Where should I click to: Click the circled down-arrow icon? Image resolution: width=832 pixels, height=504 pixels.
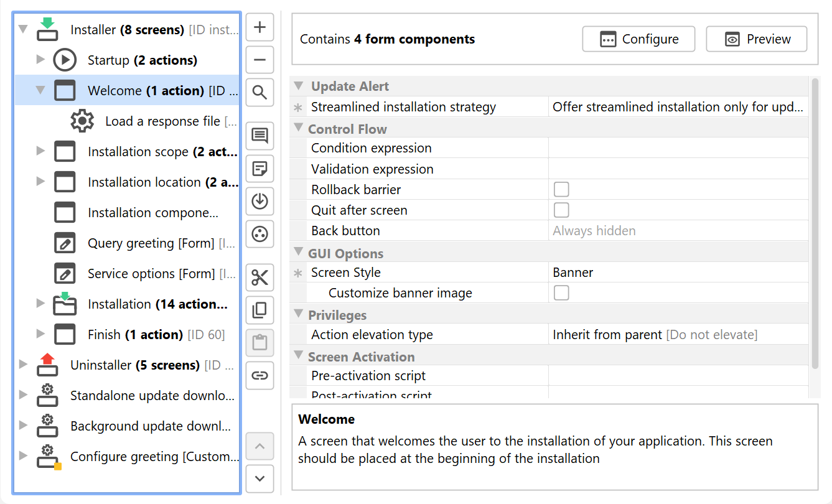pos(260,202)
